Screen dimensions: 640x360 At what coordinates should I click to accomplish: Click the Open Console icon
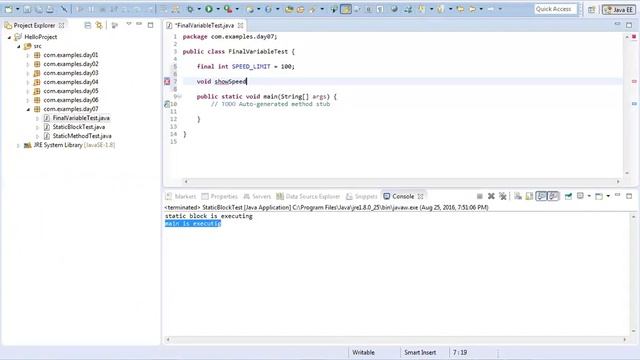pyautogui.click(x=599, y=196)
